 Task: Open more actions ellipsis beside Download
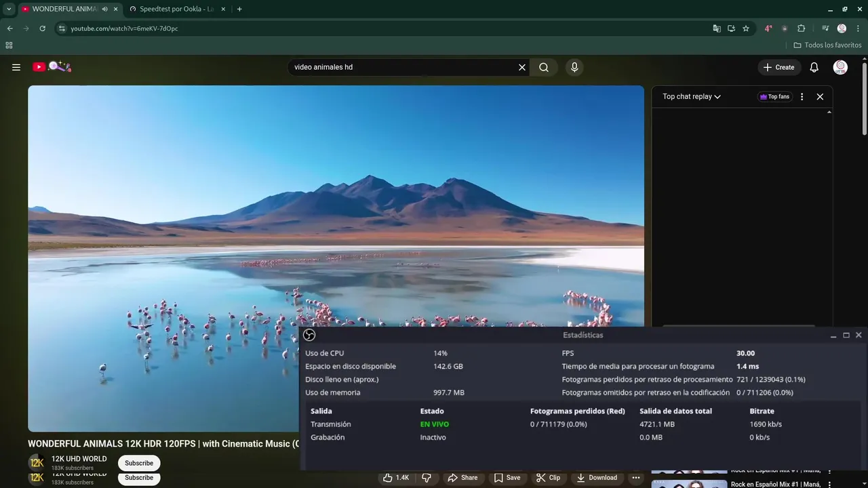point(635,477)
